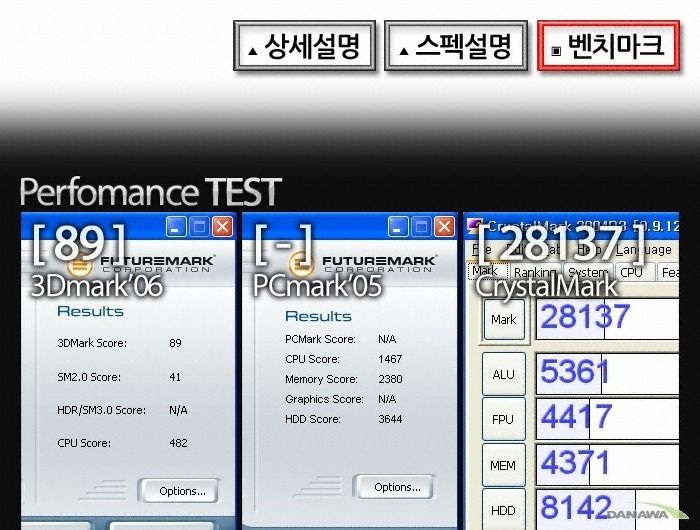Viewport: 700px width, 530px height.
Task: Click the Futuremark logo in PCmark'05 window
Action: [x=362, y=263]
